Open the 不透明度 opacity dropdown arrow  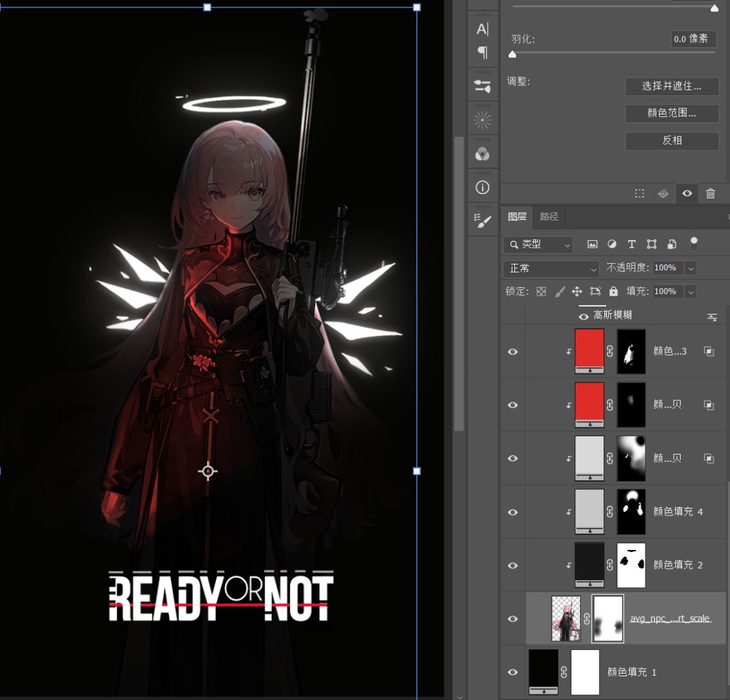pyautogui.click(x=690, y=269)
